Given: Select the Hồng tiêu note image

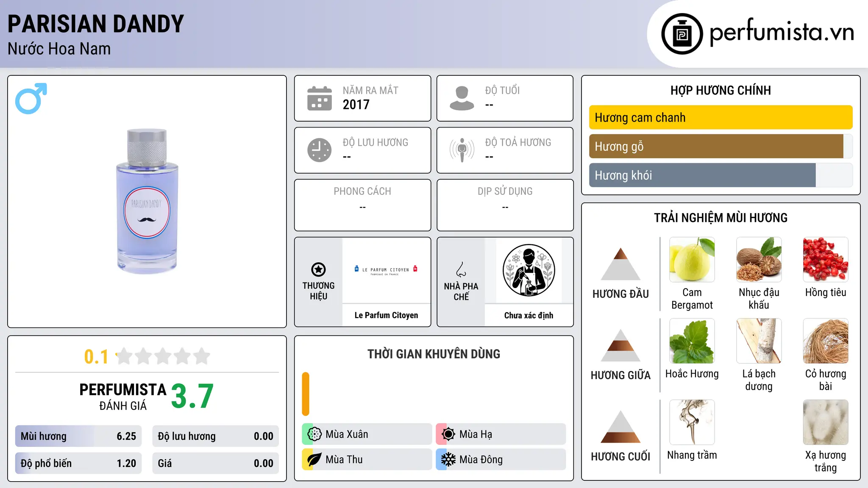Looking at the screenshot, I should click(x=826, y=260).
